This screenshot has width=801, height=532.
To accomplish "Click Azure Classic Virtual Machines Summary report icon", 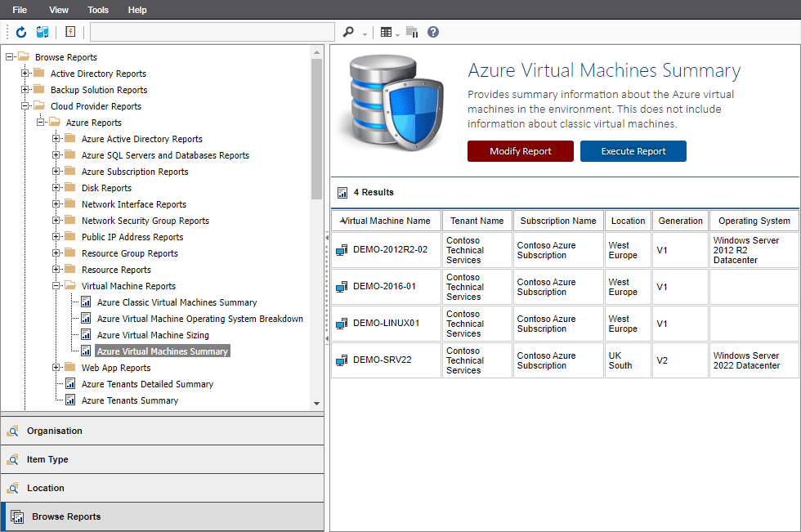I will tap(86, 302).
